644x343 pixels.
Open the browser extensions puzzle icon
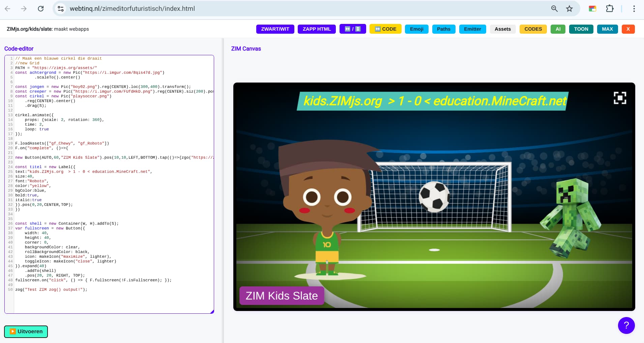[610, 9]
